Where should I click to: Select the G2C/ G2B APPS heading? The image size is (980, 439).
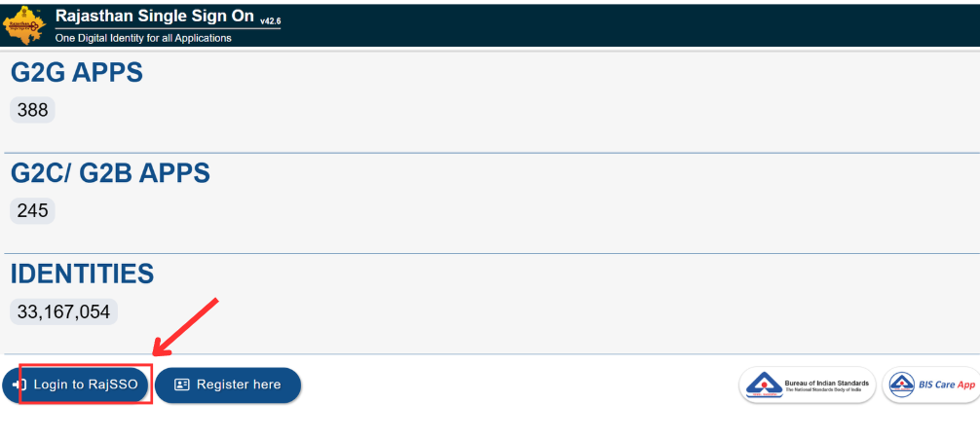click(x=110, y=173)
